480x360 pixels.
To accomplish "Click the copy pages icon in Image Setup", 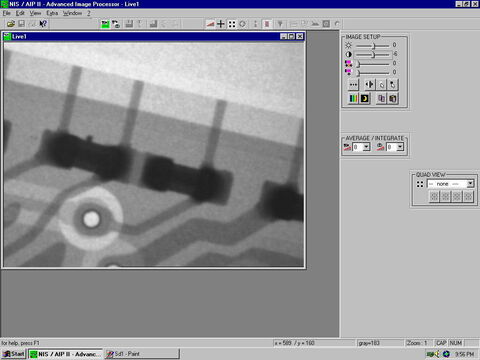I will 382,98.
